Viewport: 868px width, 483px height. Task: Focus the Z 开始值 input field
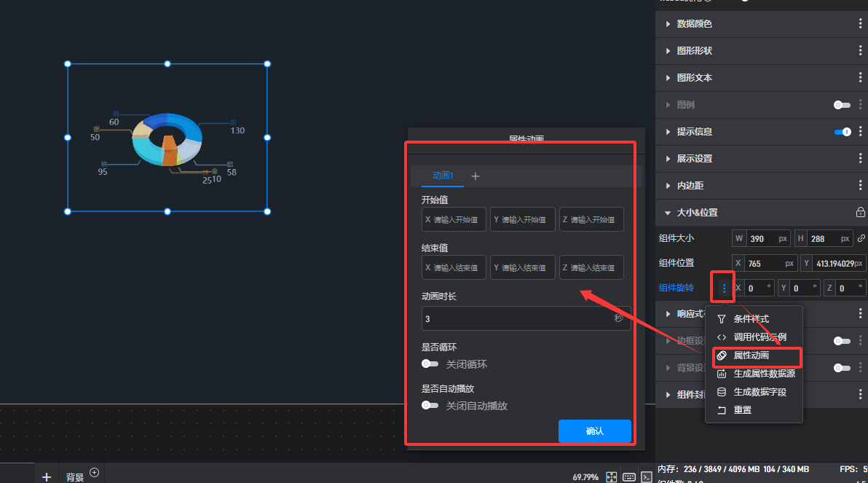[591, 219]
